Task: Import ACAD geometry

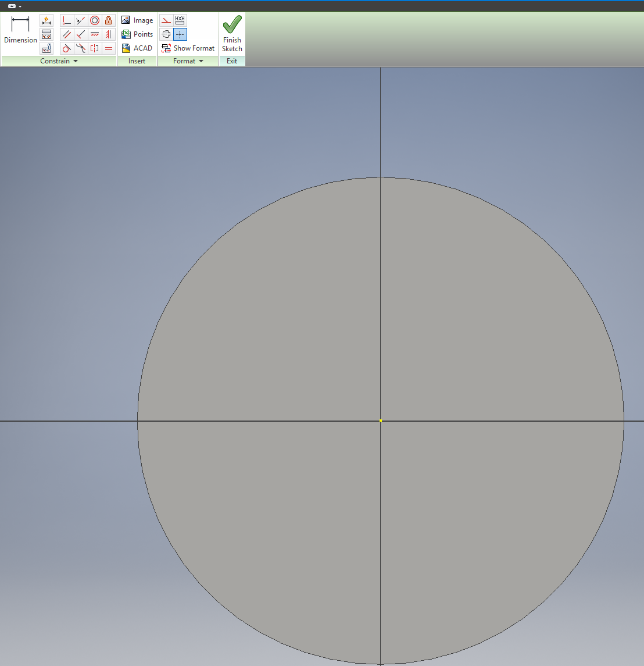Action: coord(137,48)
